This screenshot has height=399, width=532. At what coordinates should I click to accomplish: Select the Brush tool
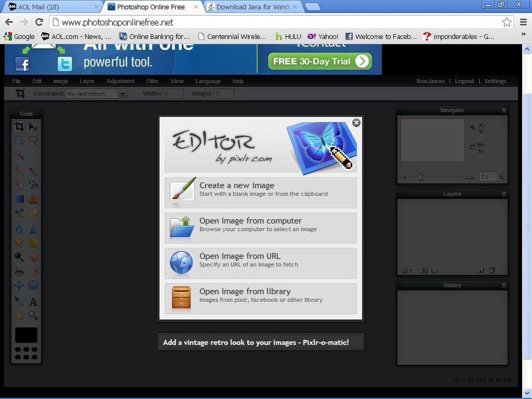33,170
